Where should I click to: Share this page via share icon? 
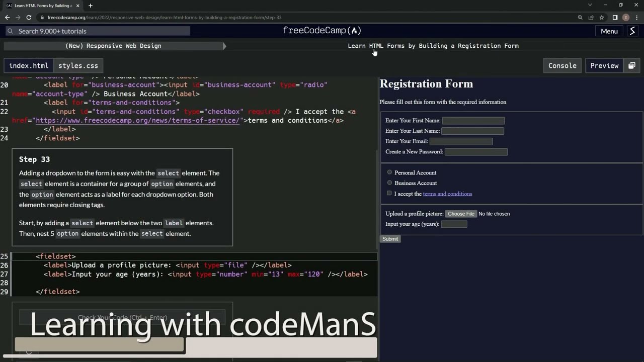coord(591,18)
